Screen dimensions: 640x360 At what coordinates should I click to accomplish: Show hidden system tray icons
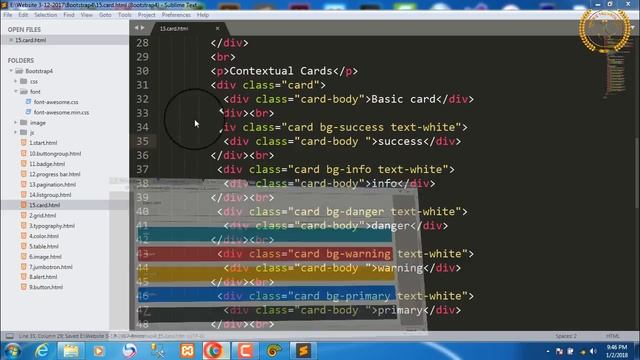548,351
